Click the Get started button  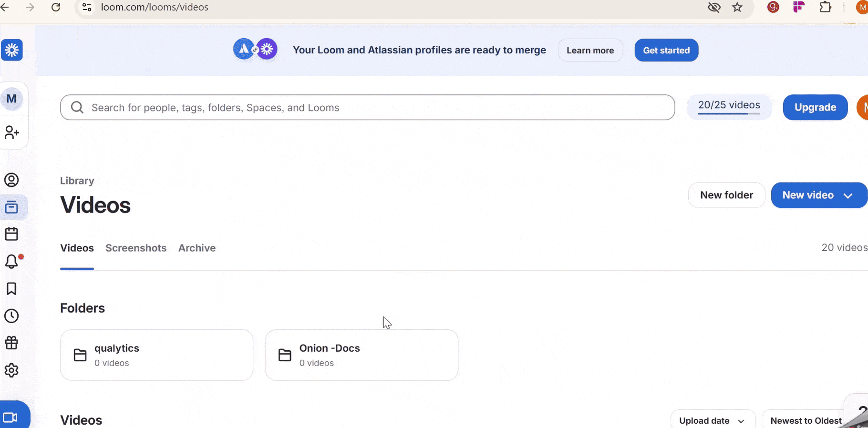pos(666,50)
